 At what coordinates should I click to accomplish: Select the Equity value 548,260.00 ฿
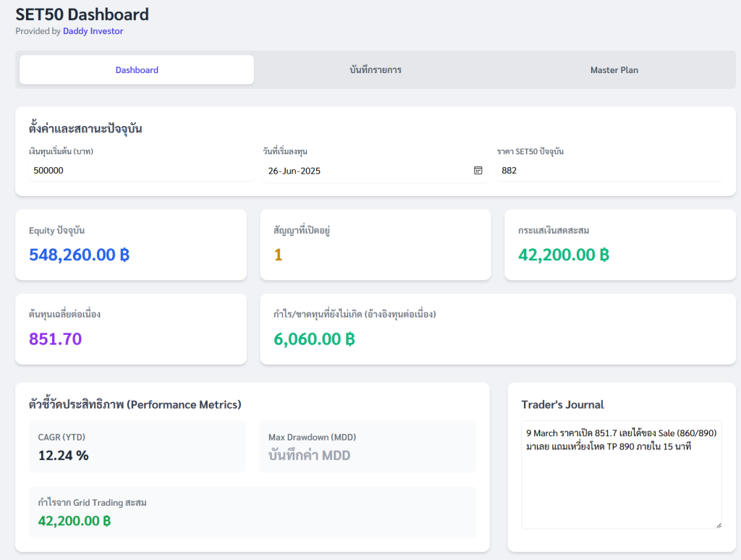(79, 255)
